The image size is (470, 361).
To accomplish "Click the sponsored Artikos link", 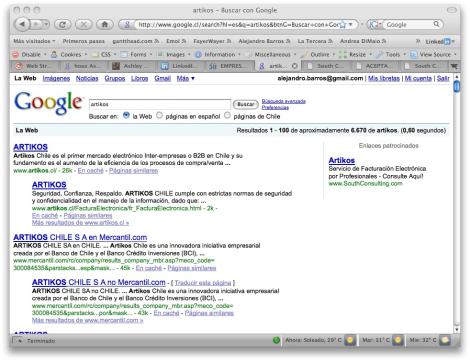I will (342, 160).
